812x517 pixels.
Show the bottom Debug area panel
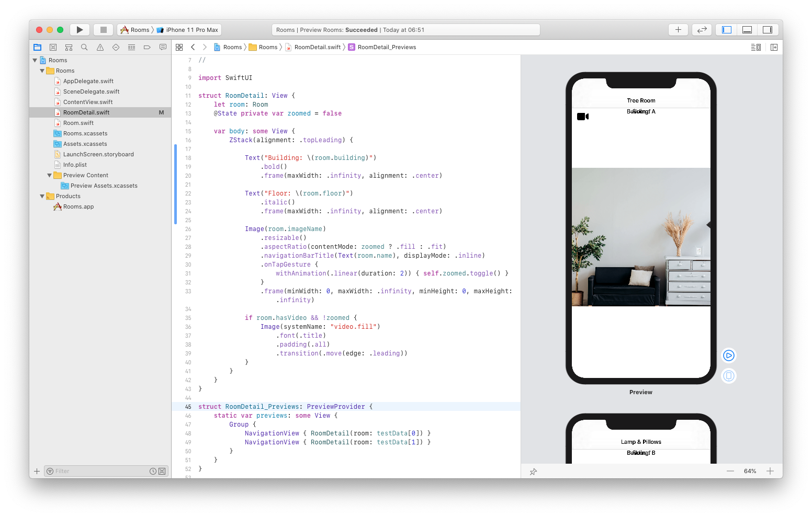point(747,30)
